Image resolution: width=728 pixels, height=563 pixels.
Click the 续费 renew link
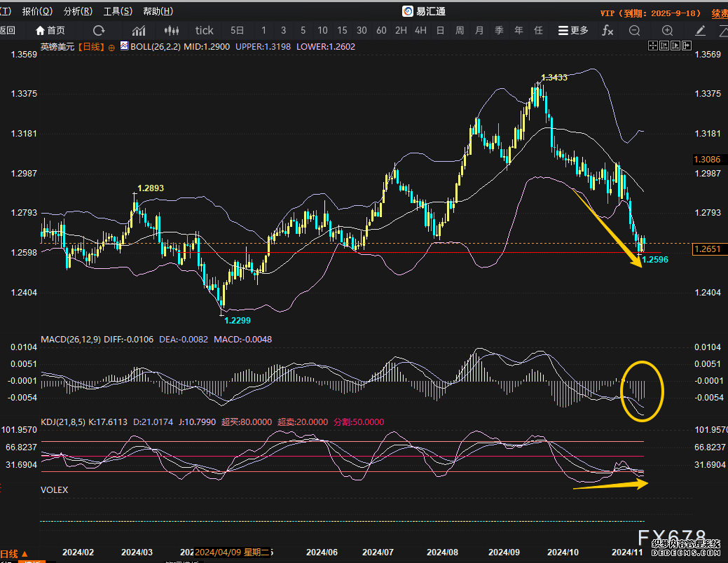720,13
